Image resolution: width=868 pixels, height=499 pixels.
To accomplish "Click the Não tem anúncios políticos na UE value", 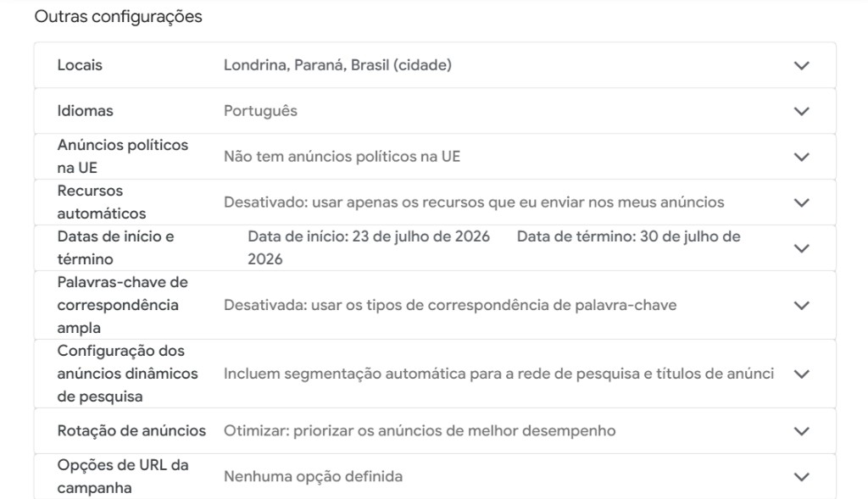I will tap(342, 157).
